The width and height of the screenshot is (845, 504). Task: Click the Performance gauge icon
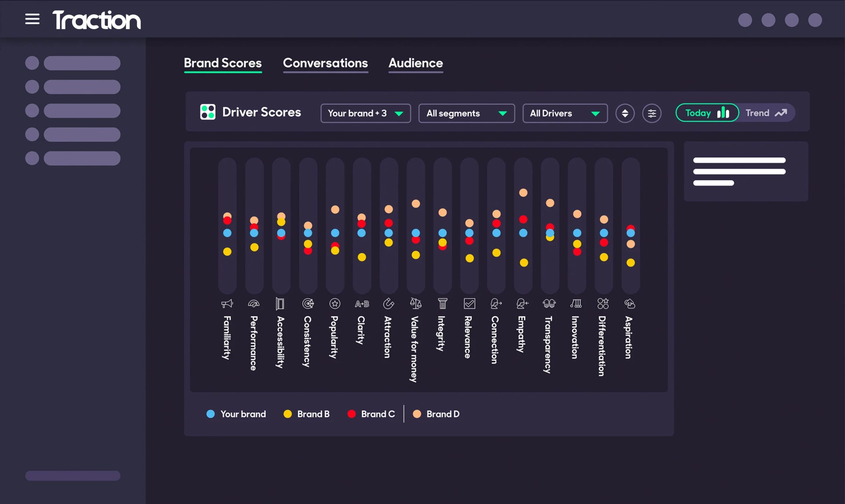pyautogui.click(x=254, y=303)
